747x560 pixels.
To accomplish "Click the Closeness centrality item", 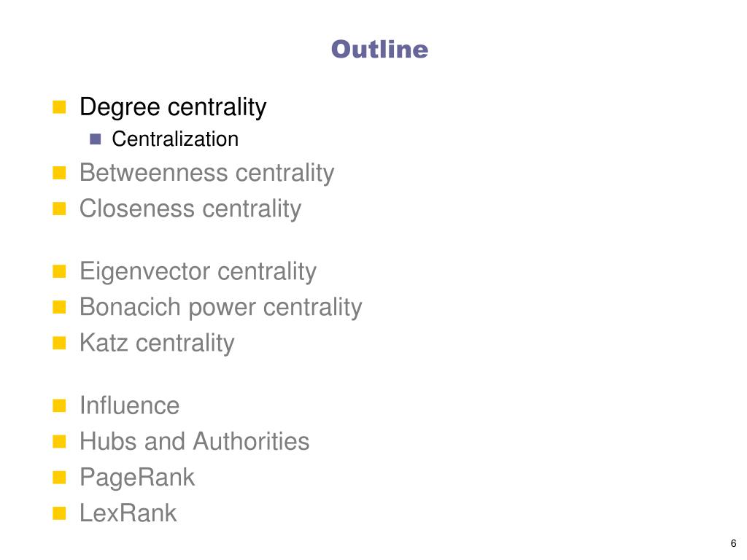I will click(x=190, y=209).
